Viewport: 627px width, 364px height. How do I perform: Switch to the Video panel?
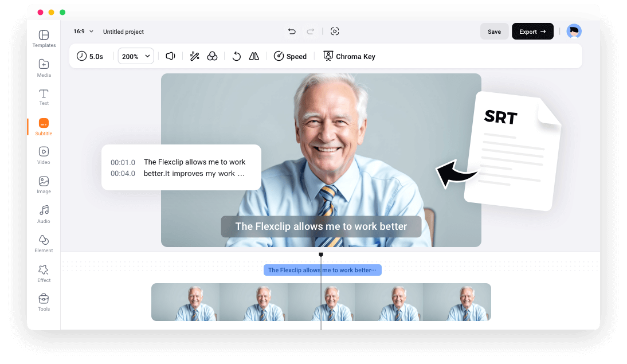44,155
